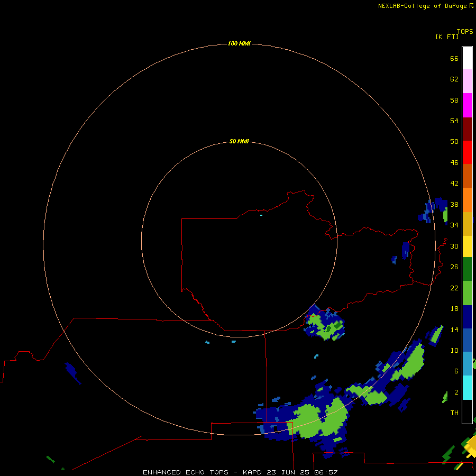Image resolution: width=476 pixels, height=476 pixels.
Task: Click the 66 value on the scale
Action: tap(454, 58)
